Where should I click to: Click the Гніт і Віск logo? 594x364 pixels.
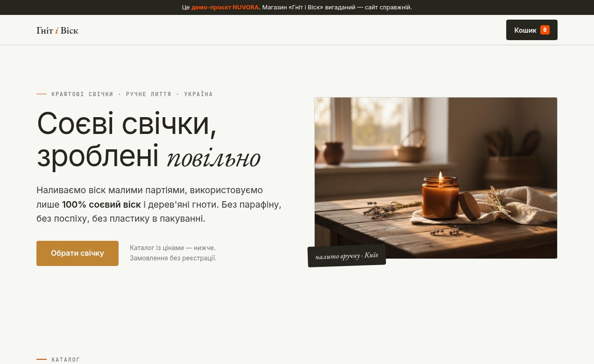[57, 30]
